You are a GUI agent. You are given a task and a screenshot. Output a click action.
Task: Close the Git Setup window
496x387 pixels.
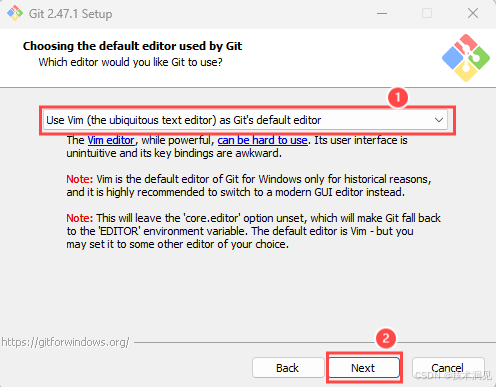(x=473, y=14)
